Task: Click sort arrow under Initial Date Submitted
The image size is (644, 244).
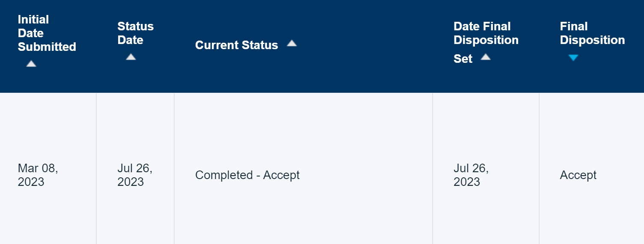Action: click(31, 64)
